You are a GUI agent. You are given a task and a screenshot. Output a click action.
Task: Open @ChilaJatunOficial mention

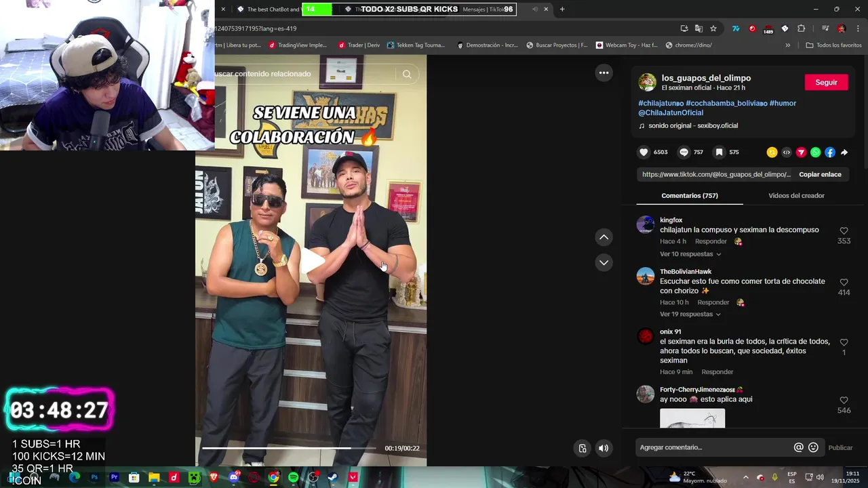pyautogui.click(x=671, y=113)
